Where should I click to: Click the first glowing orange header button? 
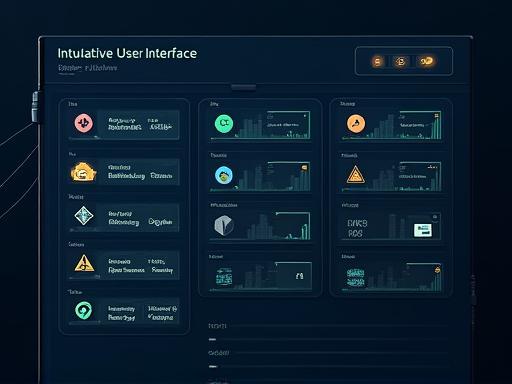click(x=377, y=61)
